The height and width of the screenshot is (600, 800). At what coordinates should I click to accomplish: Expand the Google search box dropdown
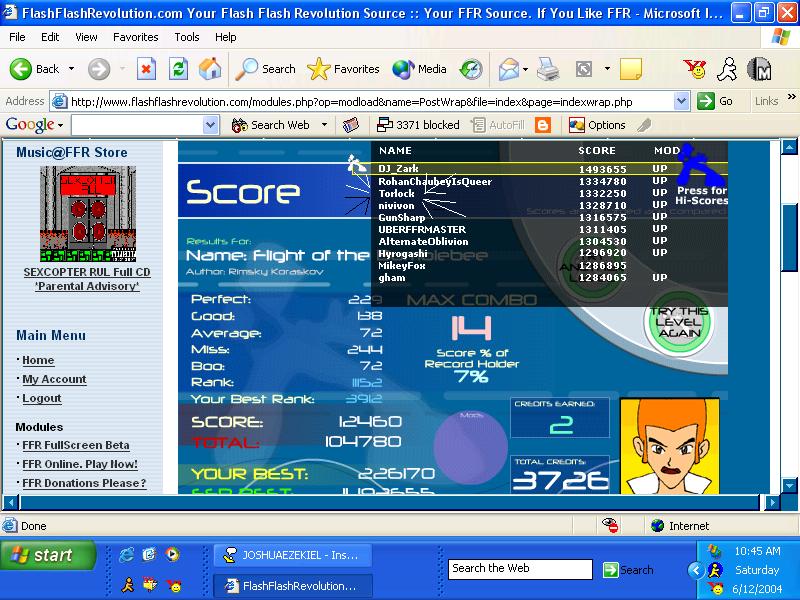click(210, 125)
